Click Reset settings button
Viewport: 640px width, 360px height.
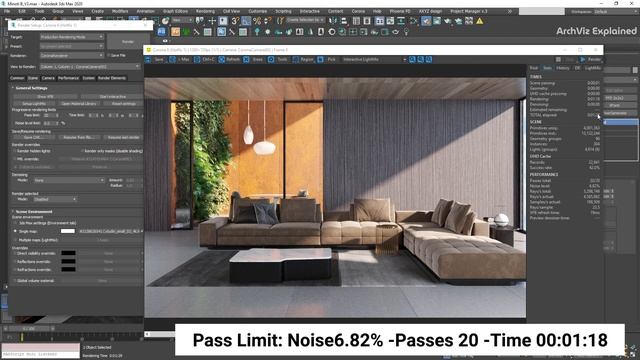coord(124,104)
